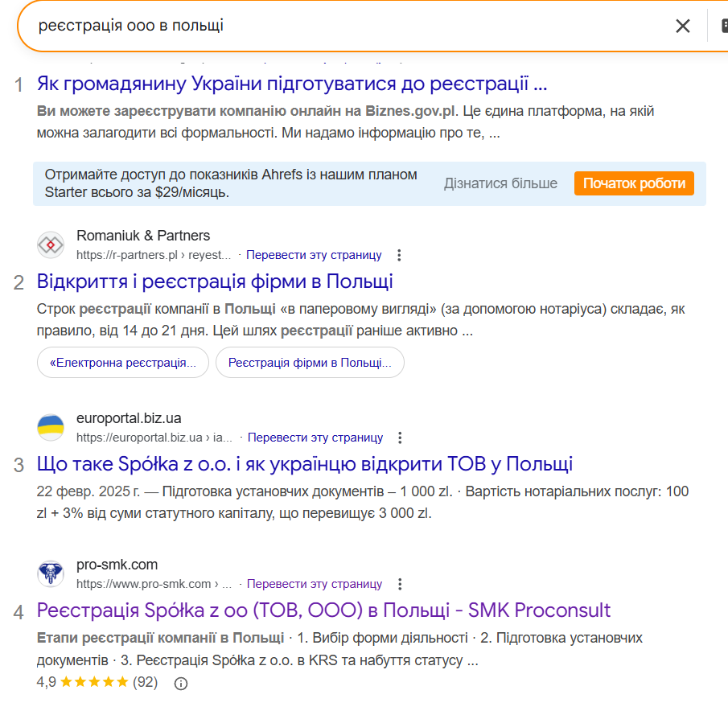Click the Romaniuk & Partners site favicon
728x711 pixels.
(51, 245)
